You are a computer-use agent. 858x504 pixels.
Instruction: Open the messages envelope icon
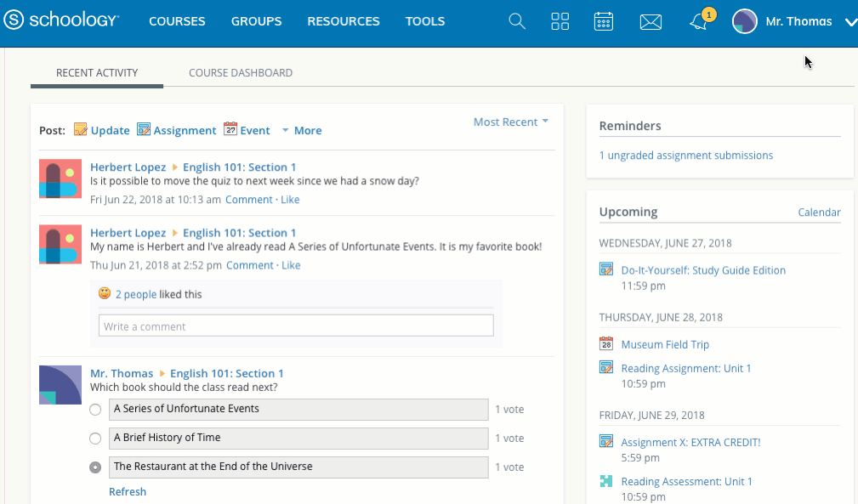651,22
